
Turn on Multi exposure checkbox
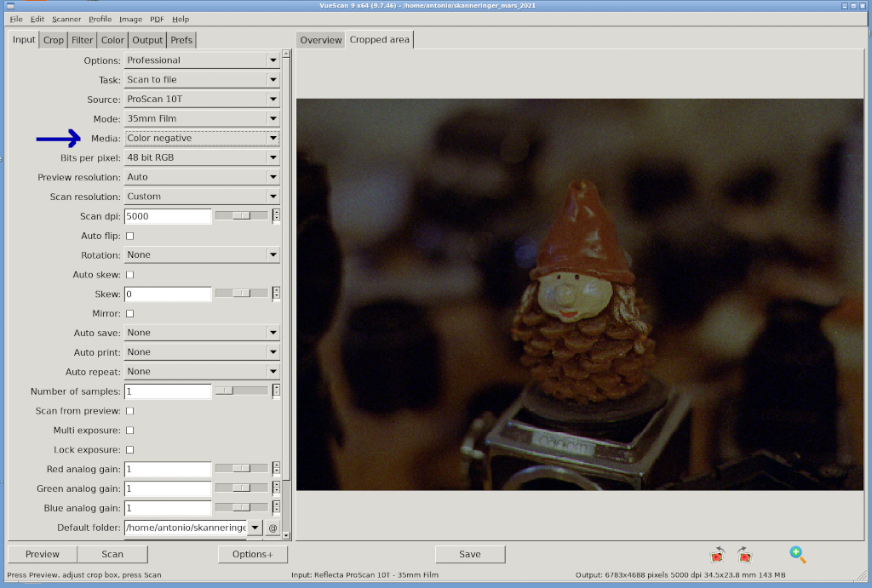[x=129, y=431]
